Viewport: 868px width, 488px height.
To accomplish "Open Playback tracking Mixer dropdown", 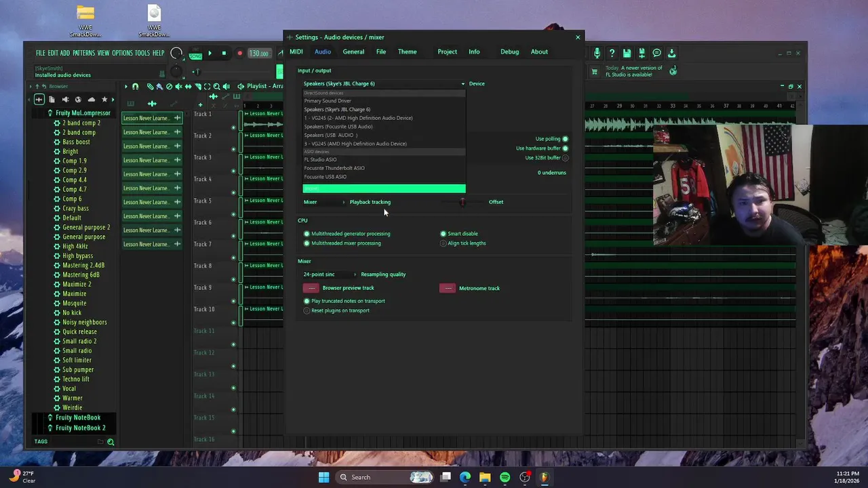I will click(x=324, y=202).
